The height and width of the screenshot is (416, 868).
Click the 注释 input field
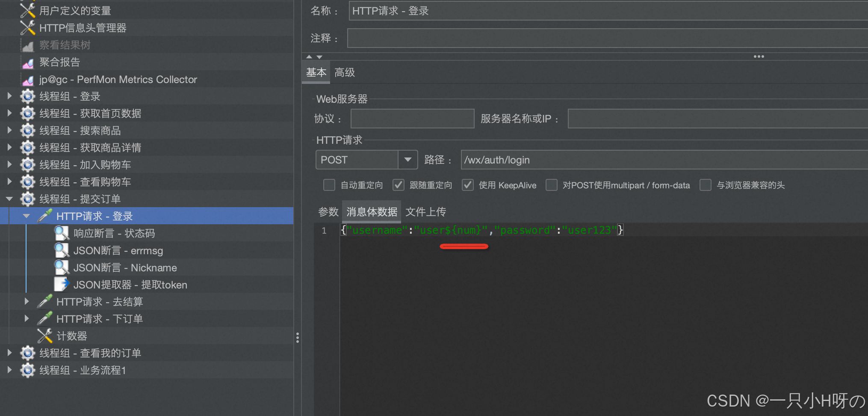pos(608,38)
